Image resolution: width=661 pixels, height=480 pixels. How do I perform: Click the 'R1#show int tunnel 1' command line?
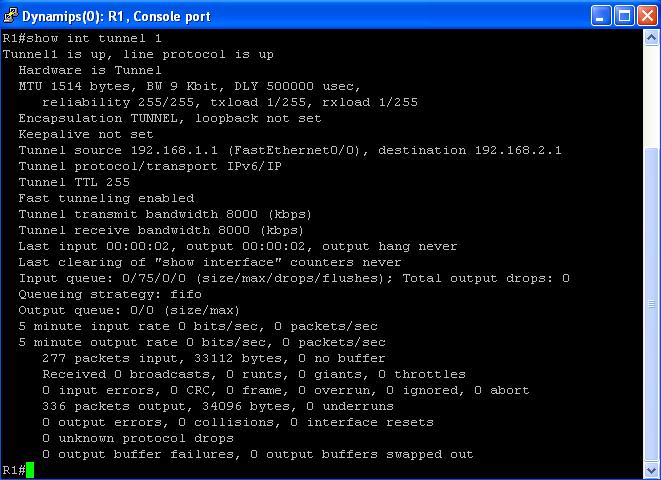82,38
